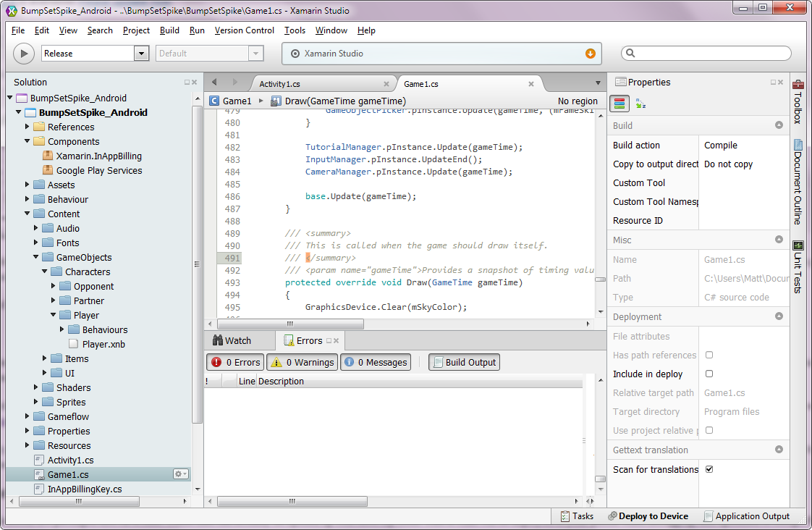Expand the References folder

[x=28, y=127]
